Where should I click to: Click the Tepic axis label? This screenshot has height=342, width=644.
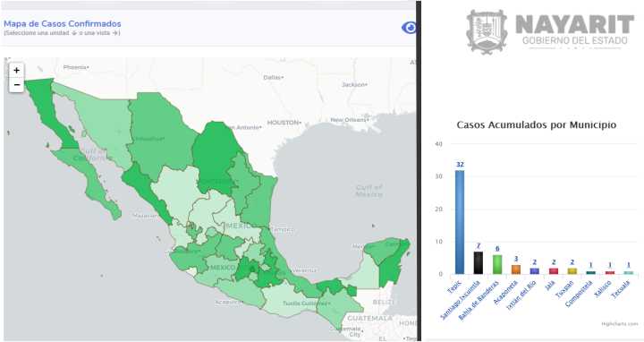(454, 286)
